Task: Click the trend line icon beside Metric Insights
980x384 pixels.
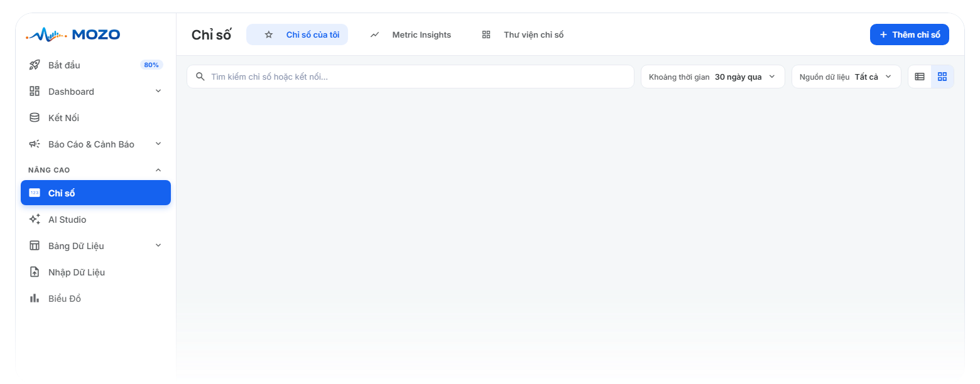Action: coord(375,35)
